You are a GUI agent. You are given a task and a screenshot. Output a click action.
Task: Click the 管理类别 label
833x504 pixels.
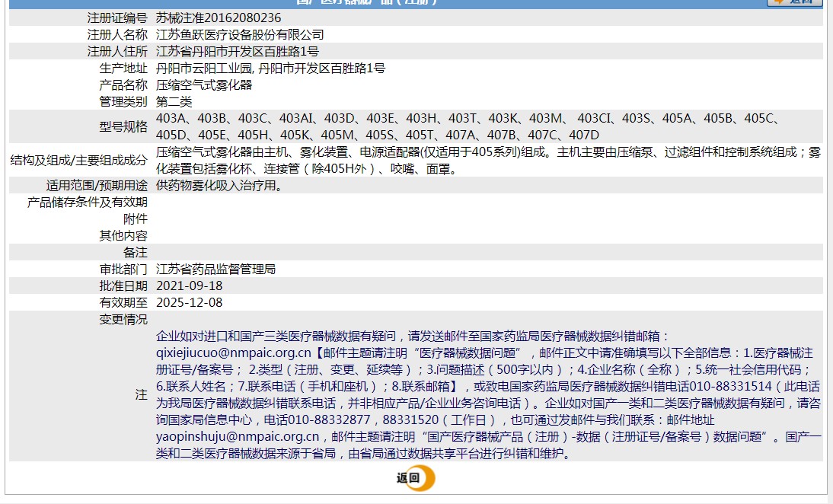pos(123,101)
